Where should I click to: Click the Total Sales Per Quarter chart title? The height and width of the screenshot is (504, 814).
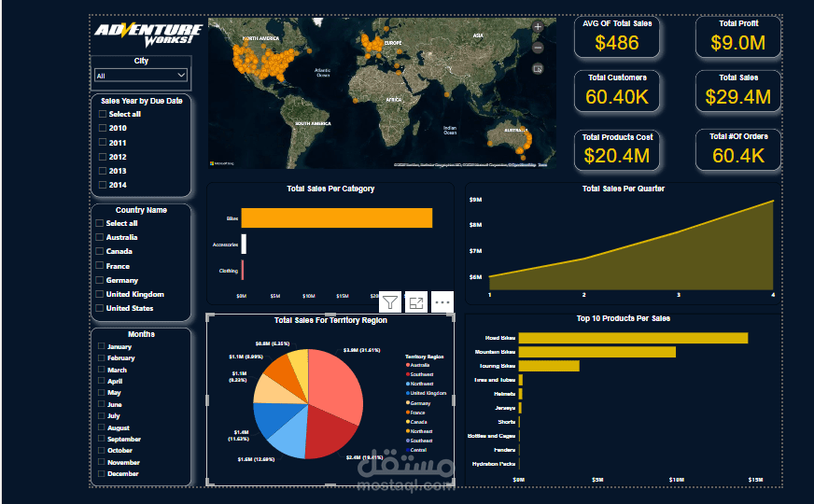click(x=623, y=189)
